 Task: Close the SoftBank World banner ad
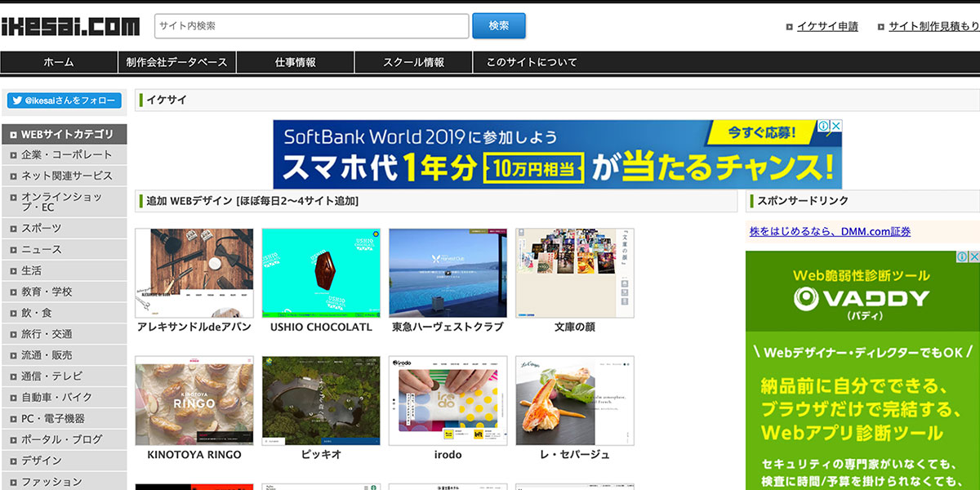pos(836,127)
